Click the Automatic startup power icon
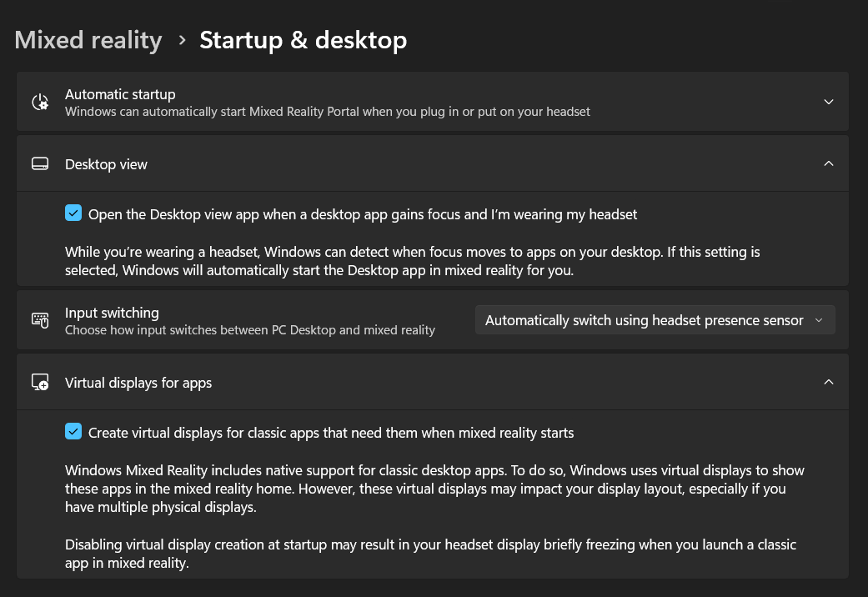The image size is (868, 597). [40, 102]
